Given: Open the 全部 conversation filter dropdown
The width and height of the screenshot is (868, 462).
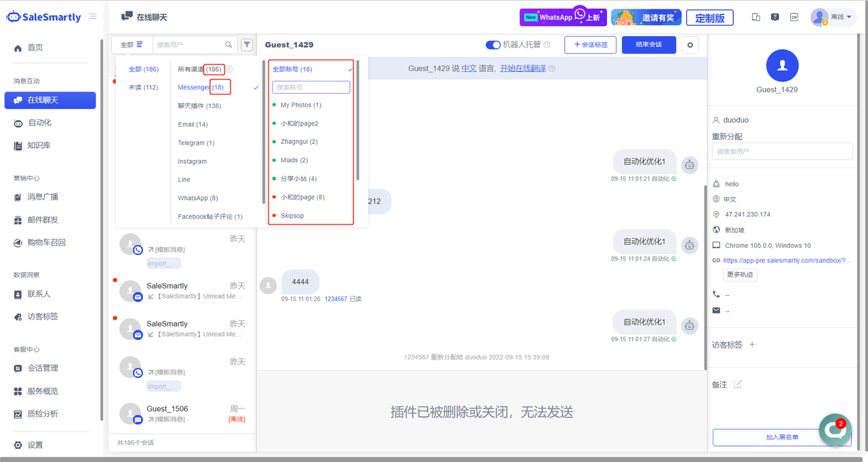Looking at the screenshot, I should click(x=132, y=45).
